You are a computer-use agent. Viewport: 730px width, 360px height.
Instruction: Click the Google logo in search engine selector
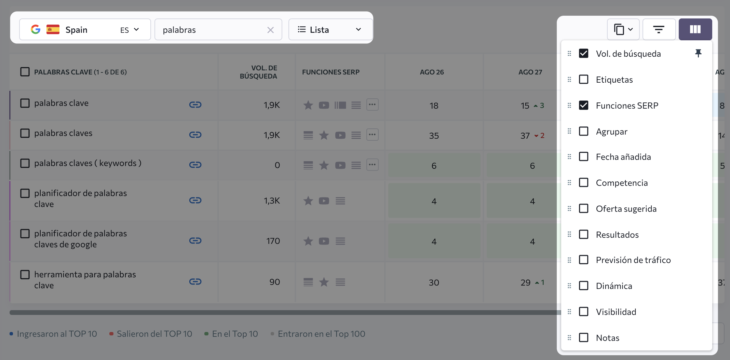point(35,29)
